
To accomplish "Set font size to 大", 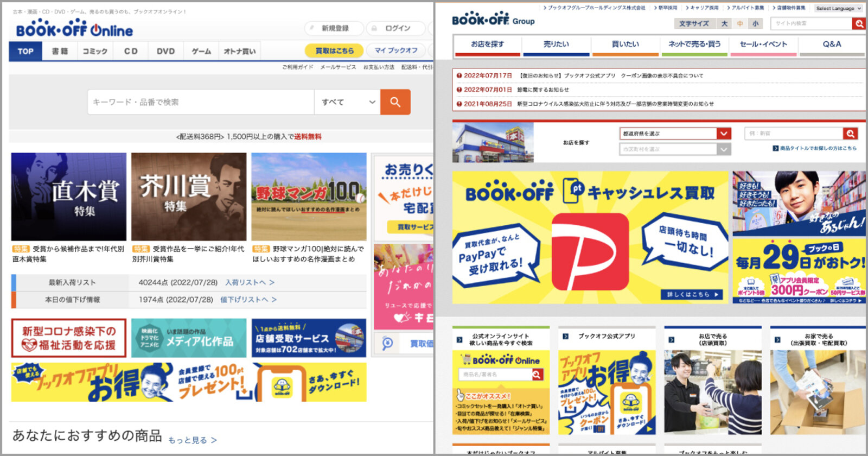I will pyautogui.click(x=724, y=23).
